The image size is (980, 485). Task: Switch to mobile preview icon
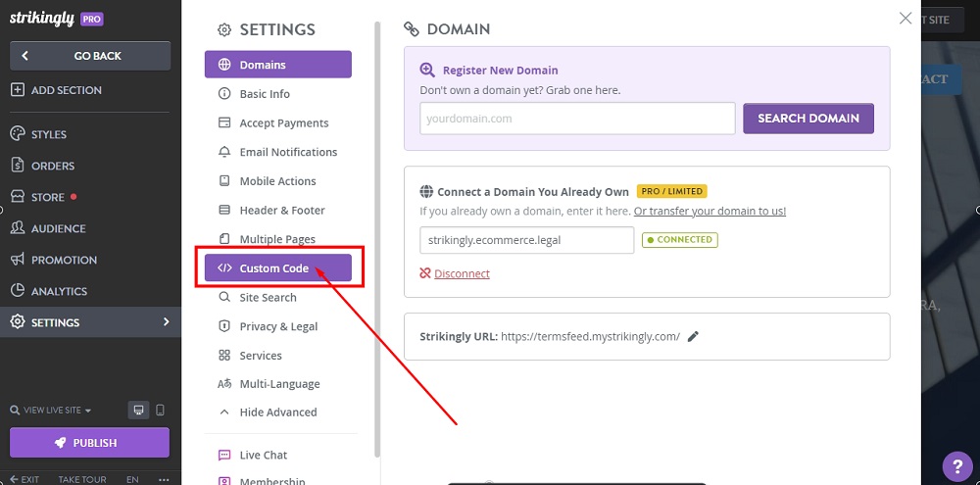coord(160,410)
